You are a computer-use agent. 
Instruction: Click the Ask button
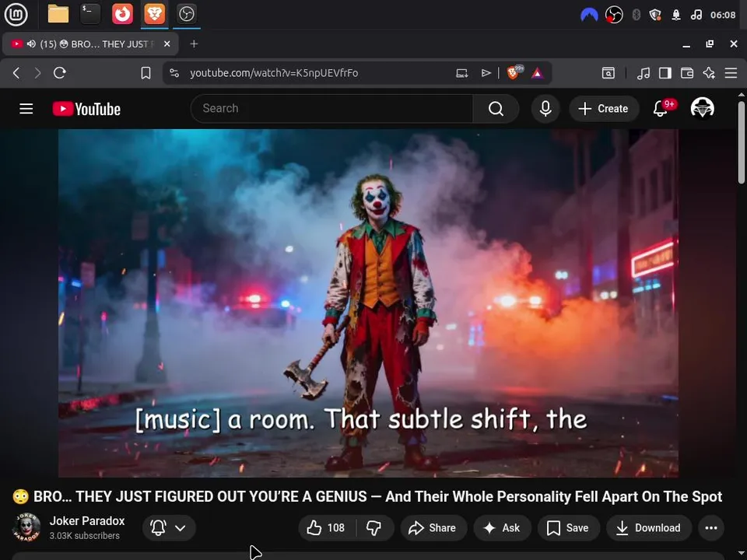(x=502, y=527)
